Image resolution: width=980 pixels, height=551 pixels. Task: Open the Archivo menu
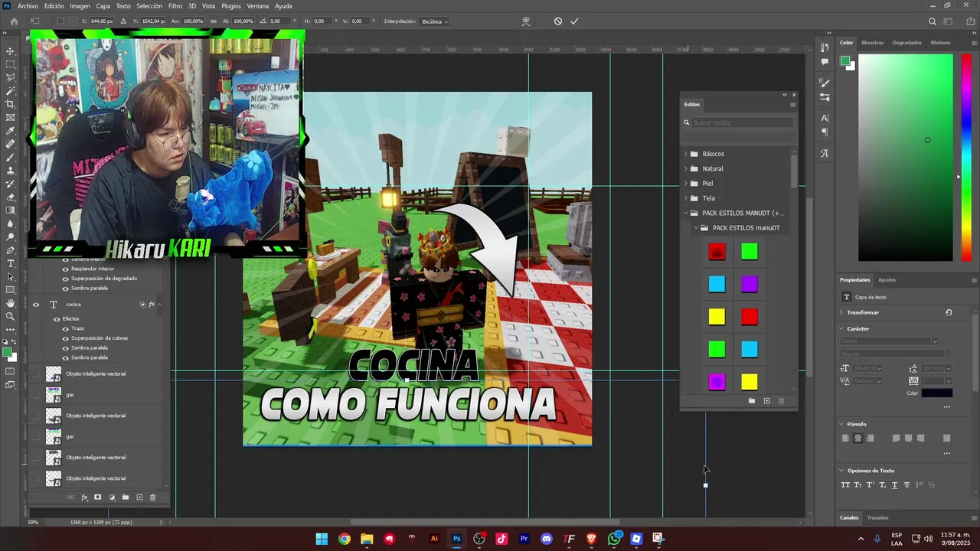click(28, 6)
